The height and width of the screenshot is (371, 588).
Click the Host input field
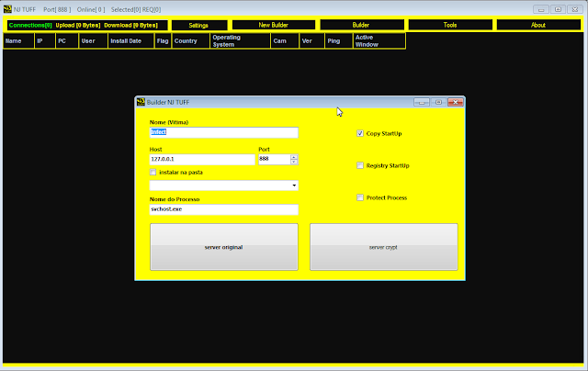click(x=202, y=159)
